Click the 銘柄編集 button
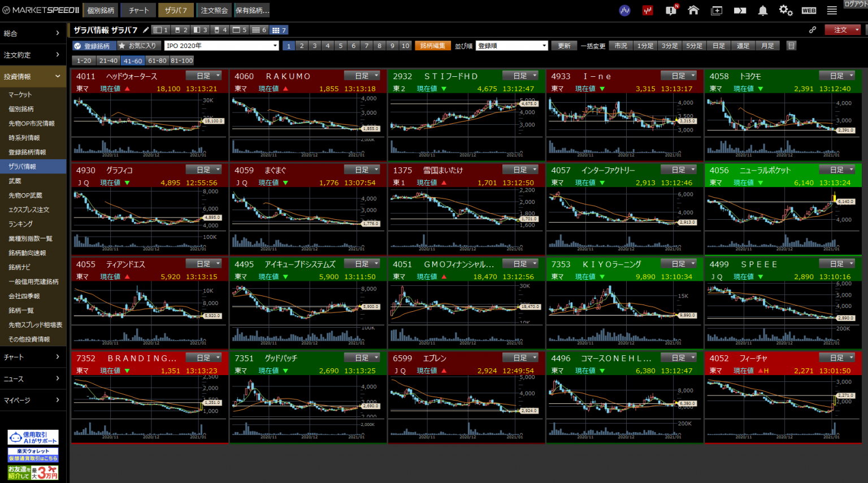 (432, 46)
